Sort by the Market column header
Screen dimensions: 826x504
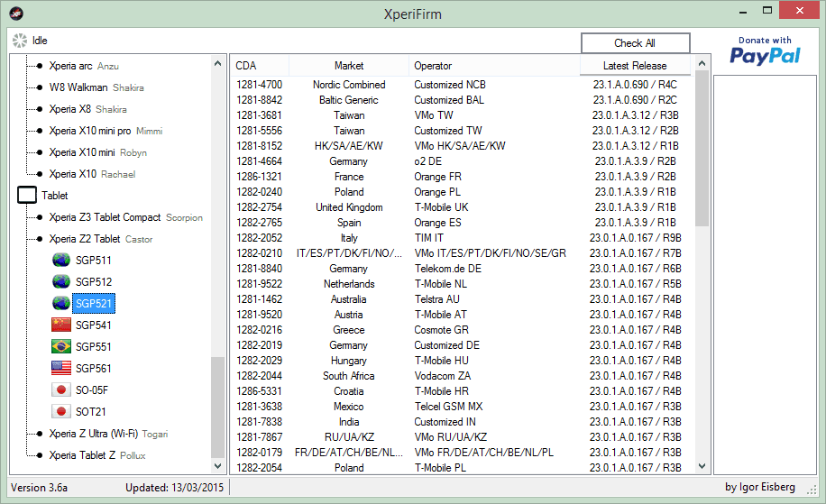349,66
